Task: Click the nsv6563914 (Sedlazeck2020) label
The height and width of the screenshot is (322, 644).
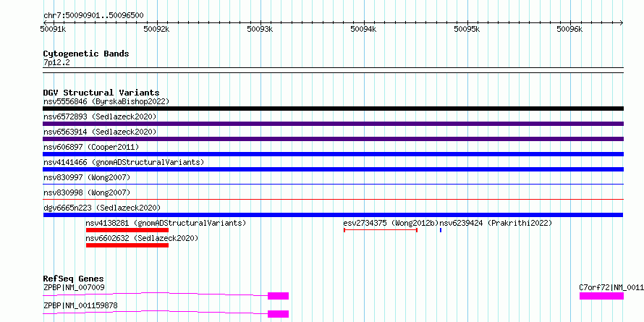Action: [x=100, y=132]
